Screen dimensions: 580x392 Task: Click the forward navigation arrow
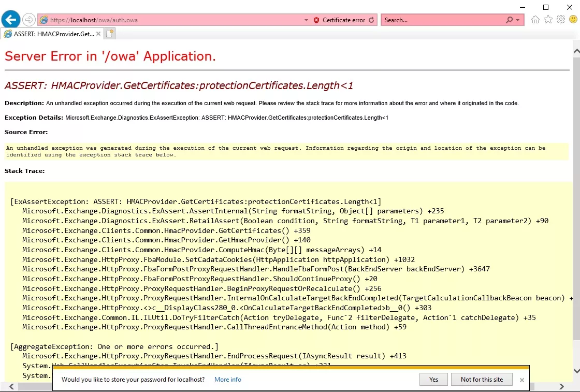pyautogui.click(x=29, y=20)
